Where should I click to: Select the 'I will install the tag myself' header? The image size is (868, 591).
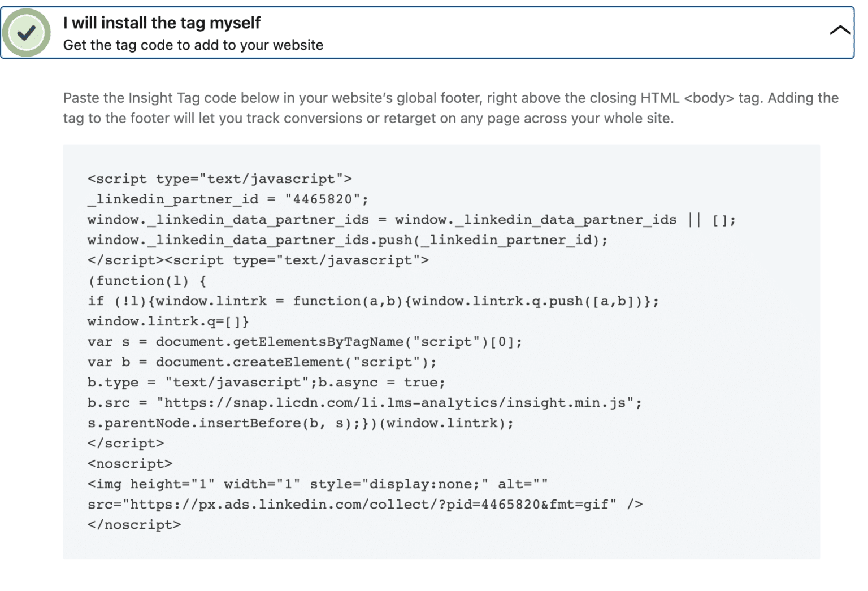(162, 23)
